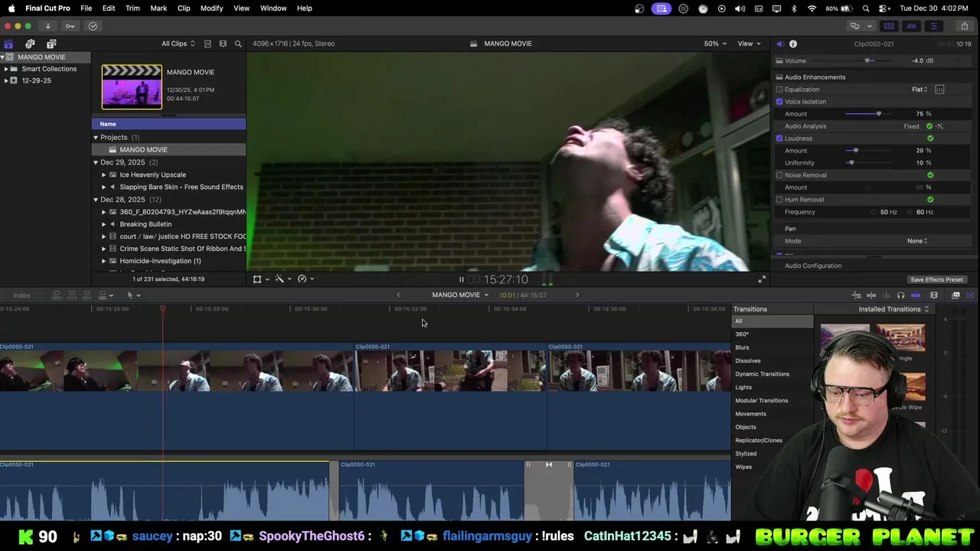The width and height of the screenshot is (980, 551).
Task: Open macOS Control Center icon
Action: pyautogui.click(x=885, y=8)
